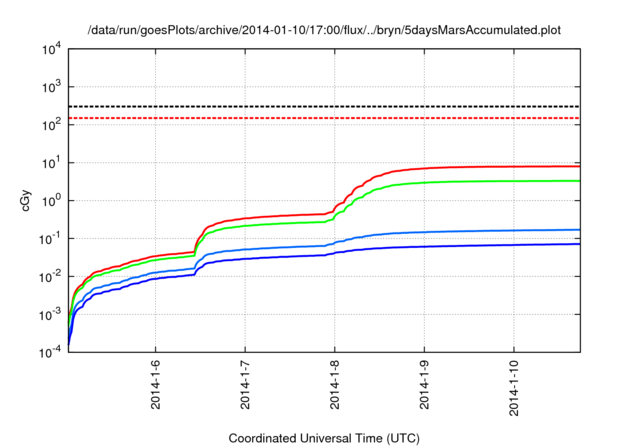
Task: Click the 10^4 y-axis tick label
Action: point(52,49)
